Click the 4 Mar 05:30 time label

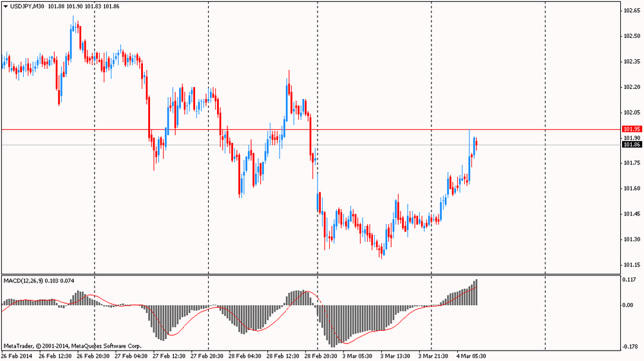point(472,355)
